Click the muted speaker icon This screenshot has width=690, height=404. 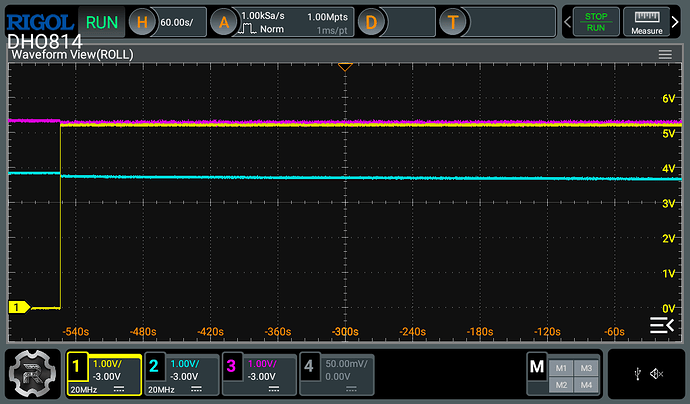(655, 374)
